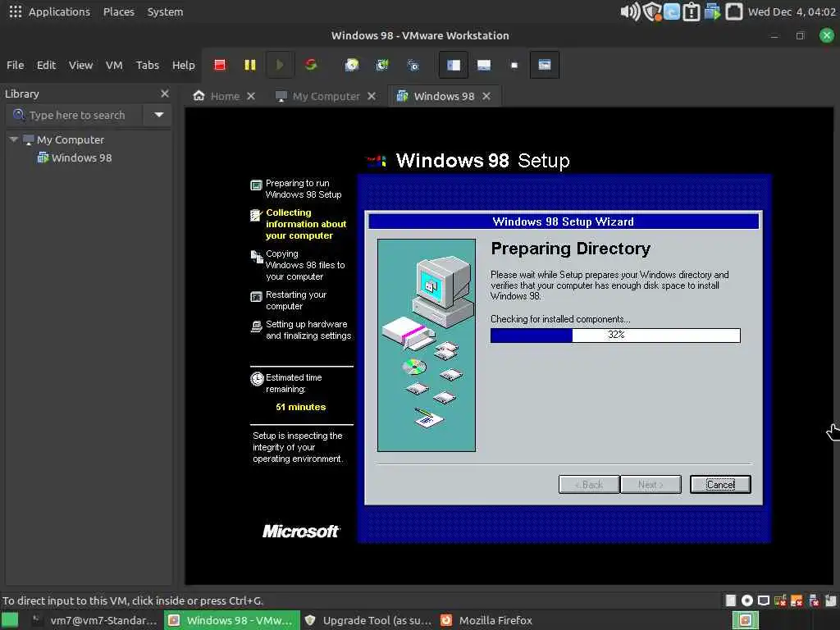The image size is (840, 630).
Task: Click the workspace switcher in bottom panel
Action: pyautogui.click(x=745, y=620)
